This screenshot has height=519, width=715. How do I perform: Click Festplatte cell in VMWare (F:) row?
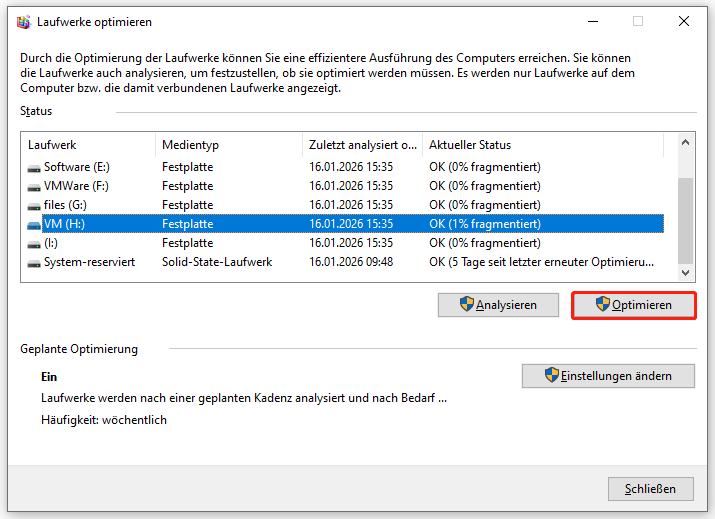point(187,186)
